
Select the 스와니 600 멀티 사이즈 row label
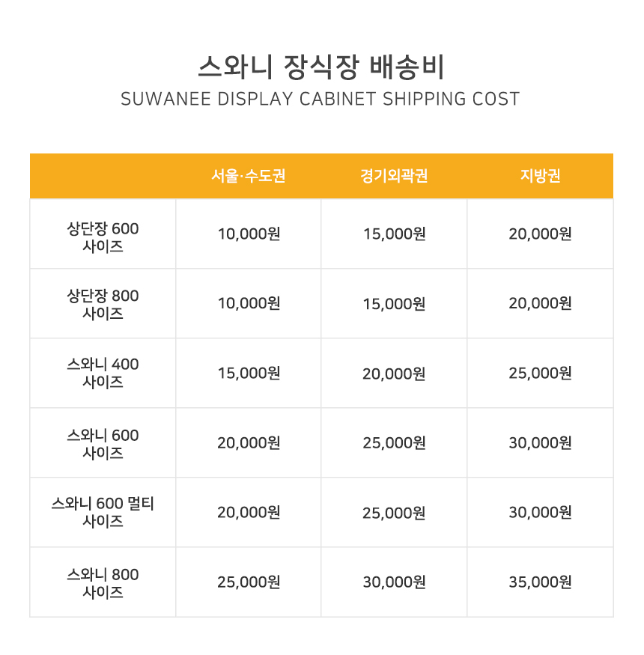click(103, 512)
